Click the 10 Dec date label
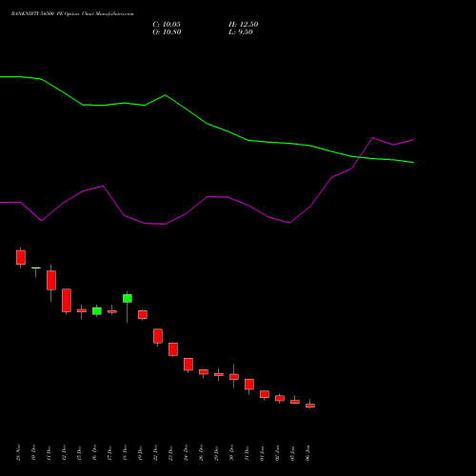 click(x=33, y=453)
